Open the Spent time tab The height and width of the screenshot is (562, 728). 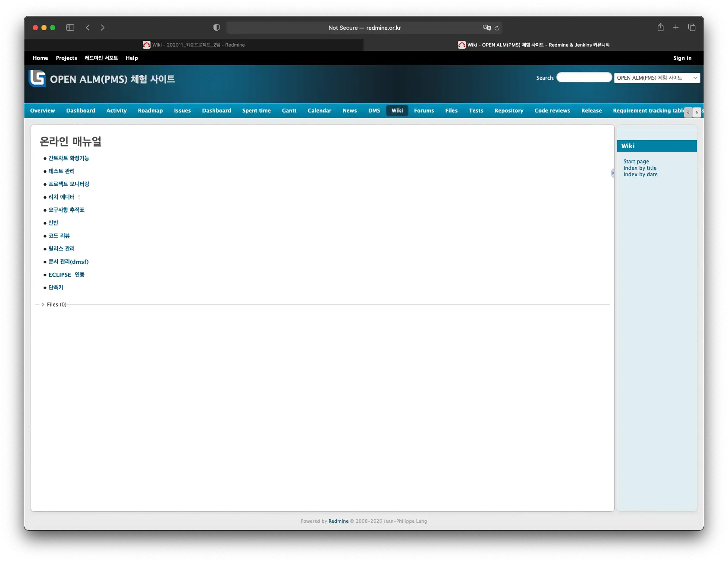(257, 111)
